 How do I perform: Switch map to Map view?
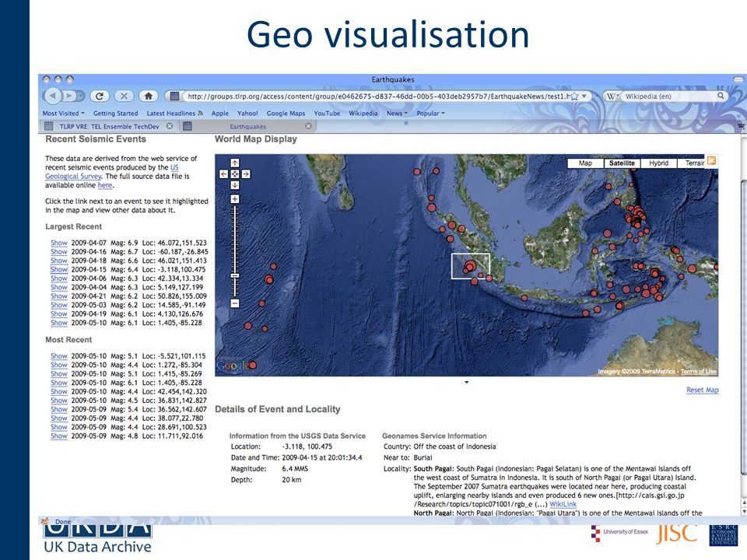pos(585,163)
